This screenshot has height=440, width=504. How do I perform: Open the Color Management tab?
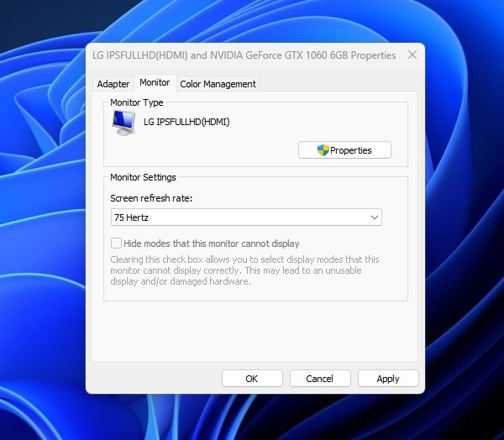point(218,84)
